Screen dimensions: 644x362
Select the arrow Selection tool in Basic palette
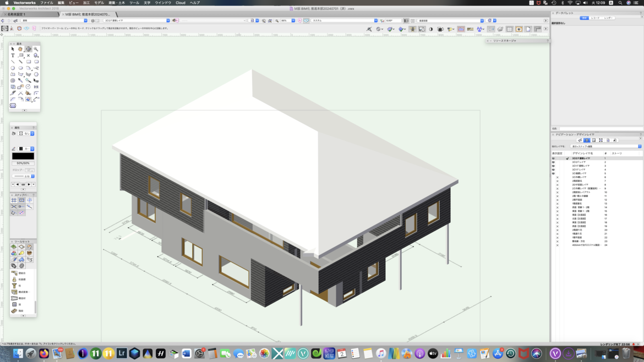coord(13,49)
